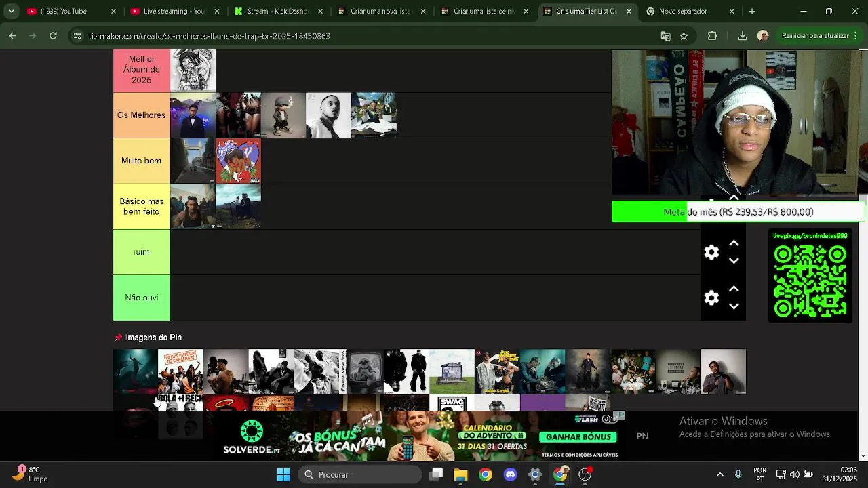Image resolution: width=868 pixels, height=488 pixels.
Task: Open the tab search dropdown arrow
Action: 11,12
